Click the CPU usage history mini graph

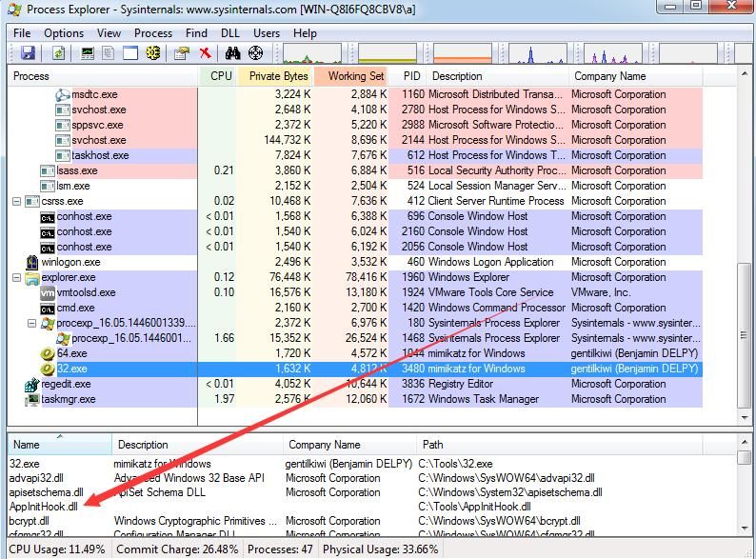tap(312, 53)
